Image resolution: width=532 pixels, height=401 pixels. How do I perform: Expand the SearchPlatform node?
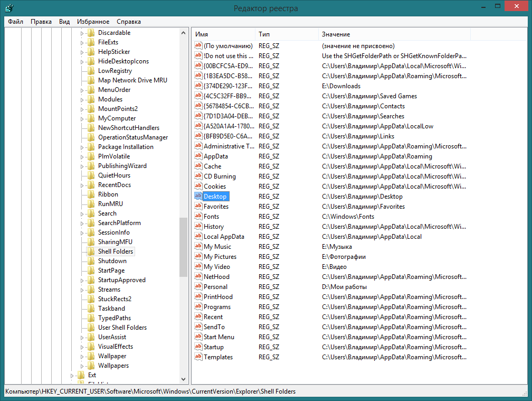click(82, 223)
